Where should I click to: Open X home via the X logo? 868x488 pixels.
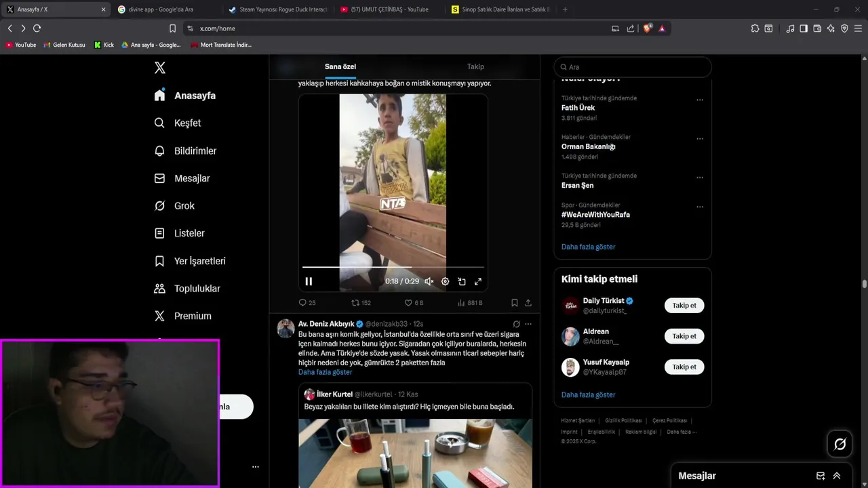pos(159,68)
